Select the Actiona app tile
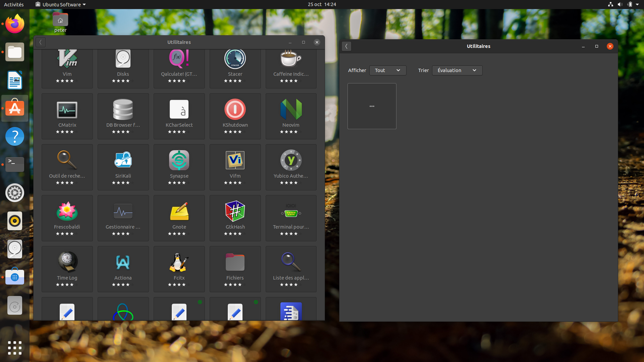The image size is (644, 362). (123, 268)
